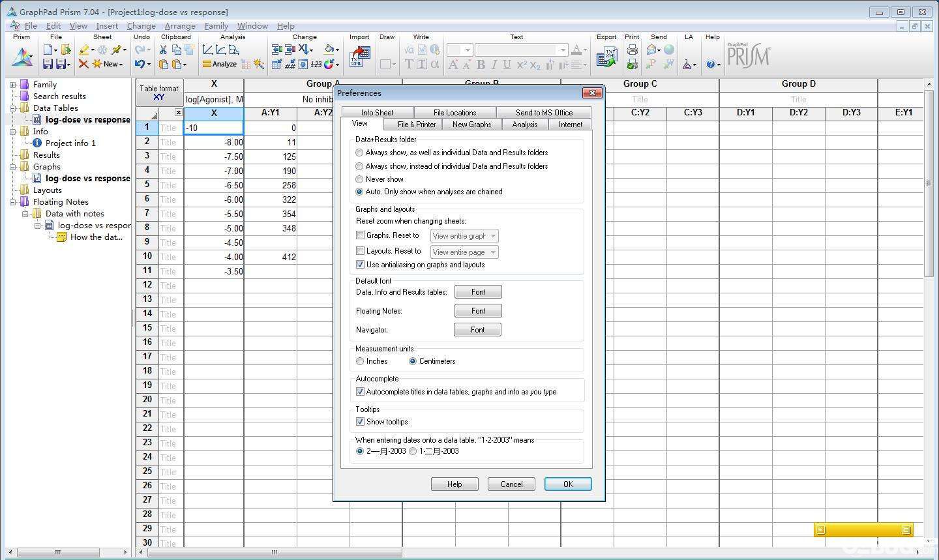Click the Print printer icon
Viewport: 939px width, 560px height.
click(632, 50)
